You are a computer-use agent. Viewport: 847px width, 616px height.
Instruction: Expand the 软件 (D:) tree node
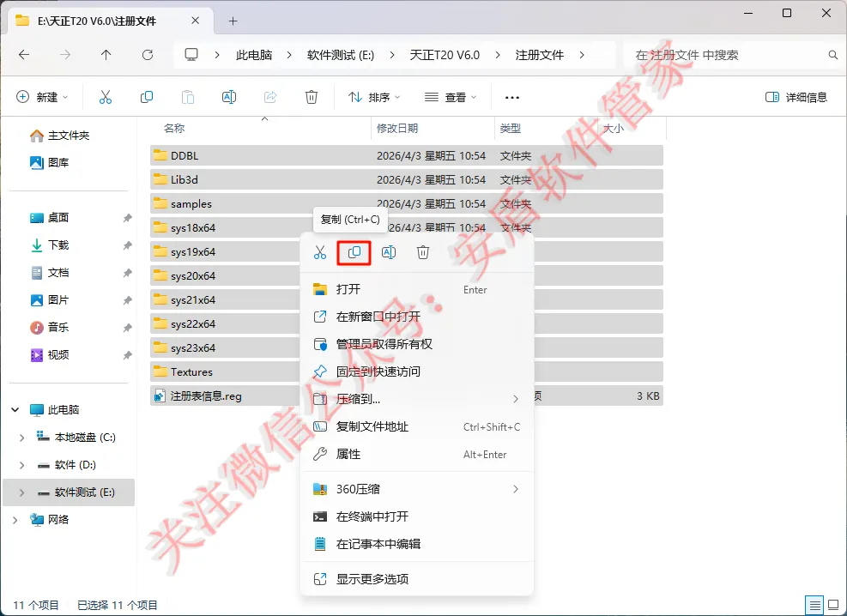tap(21, 465)
